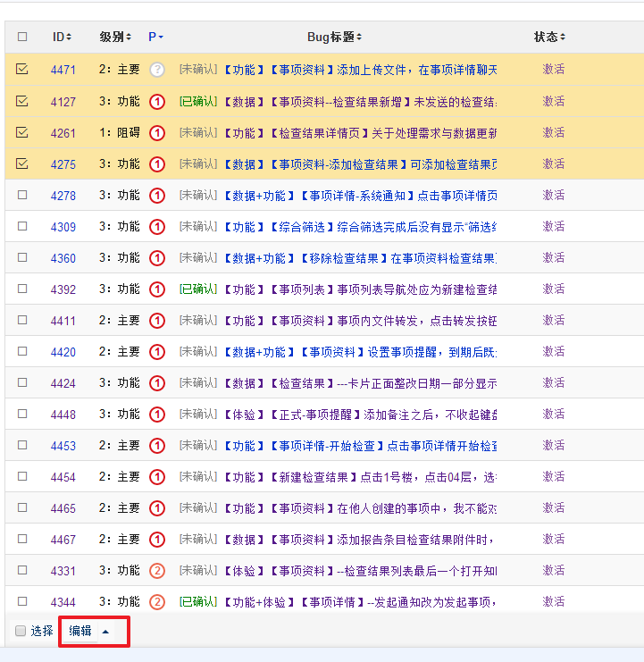Uncheck the checkbox for bug 4471
Screen dimensions: 644x662
point(22,70)
